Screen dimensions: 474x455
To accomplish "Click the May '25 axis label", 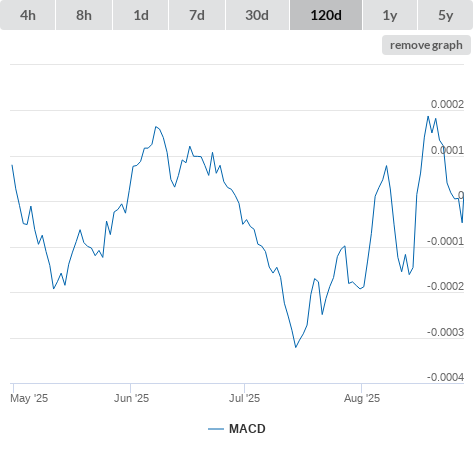I will tap(29, 398).
